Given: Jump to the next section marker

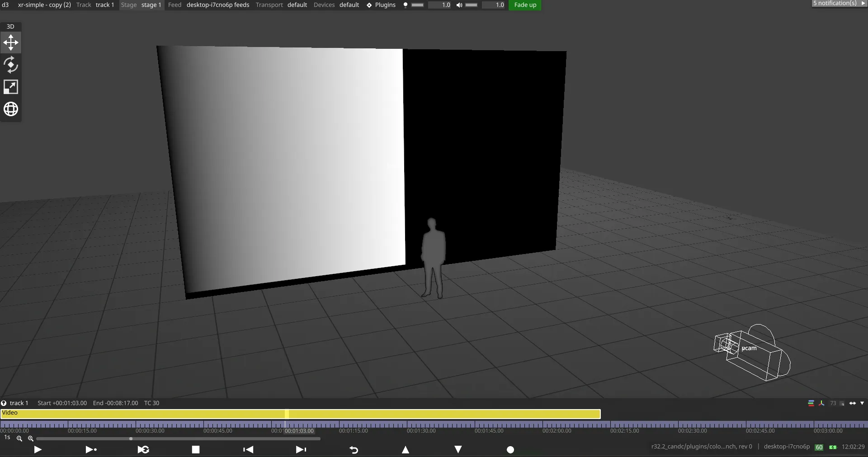Looking at the screenshot, I should [x=301, y=449].
